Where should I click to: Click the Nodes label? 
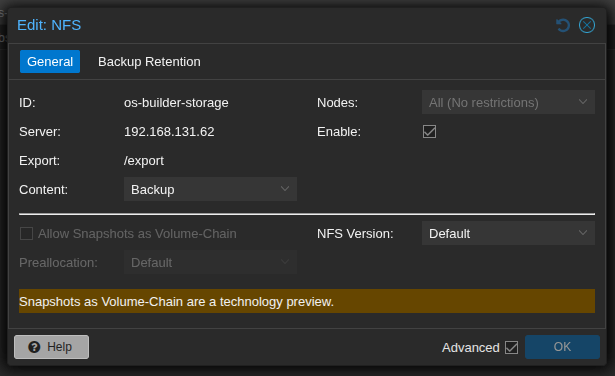click(337, 103)
